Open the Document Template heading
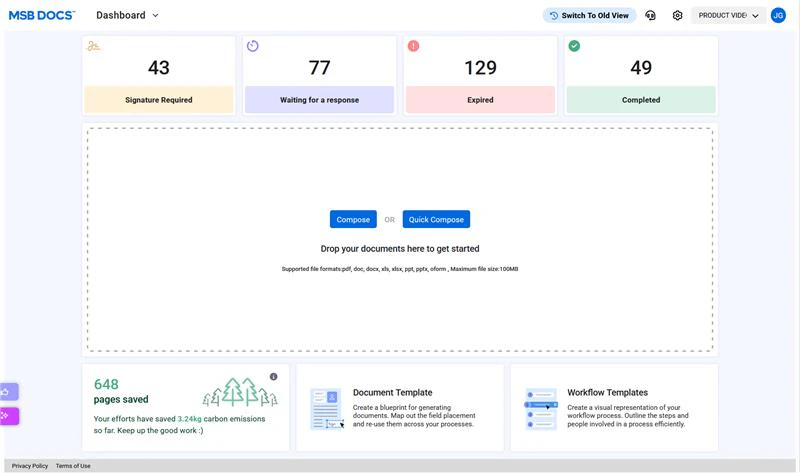800x473 pixels. tap(392, 392)
